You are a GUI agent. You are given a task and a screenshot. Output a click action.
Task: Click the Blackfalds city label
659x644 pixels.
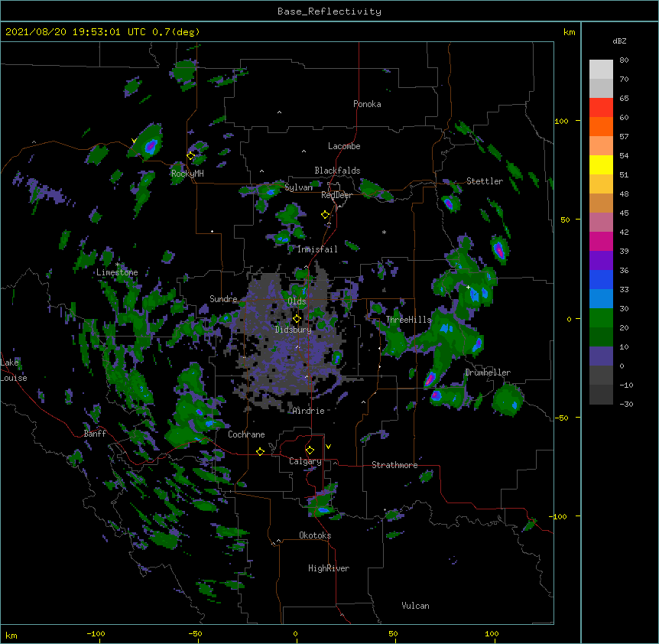click(337, 171)
